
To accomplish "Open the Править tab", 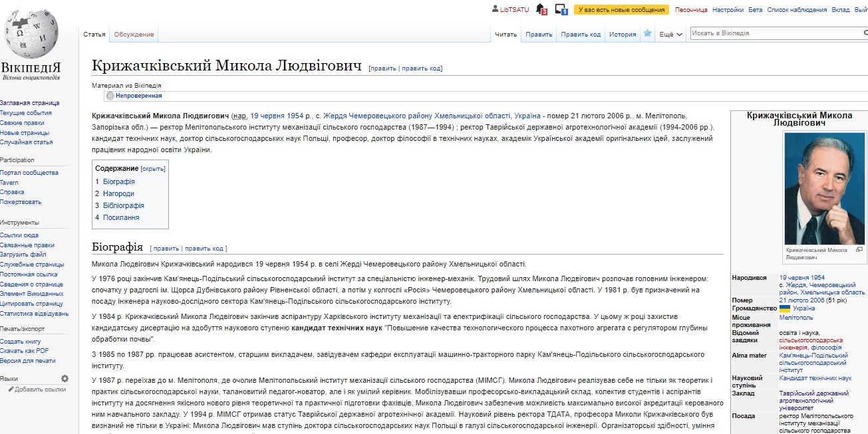I will [x=539, y=35].
